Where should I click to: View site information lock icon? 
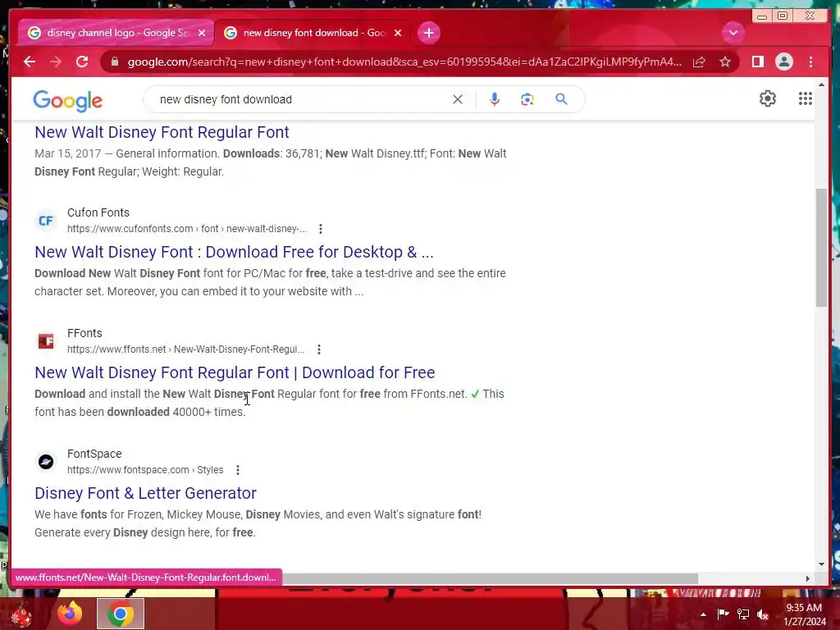pyautogui.click(x=115, y=62)
